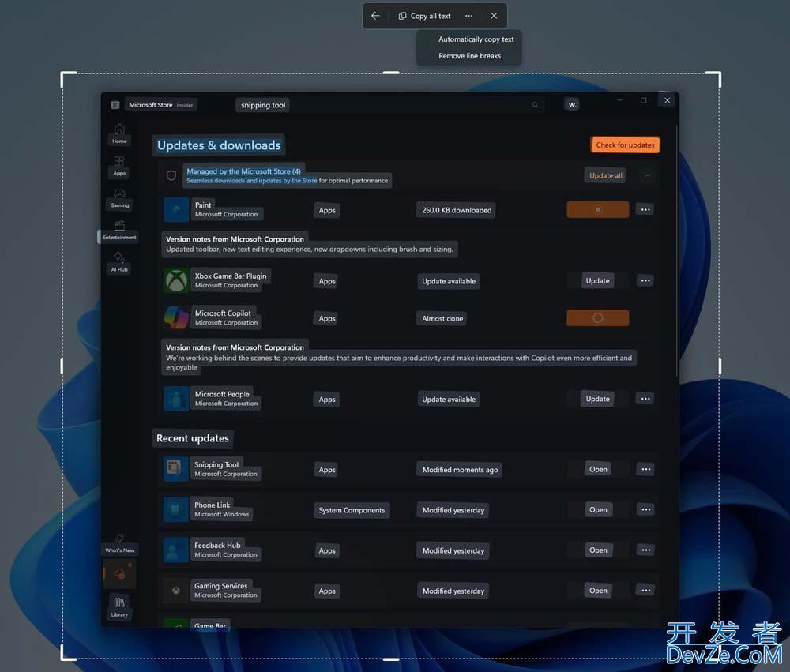Stop the Paint download progress button

tap(597, 209)
